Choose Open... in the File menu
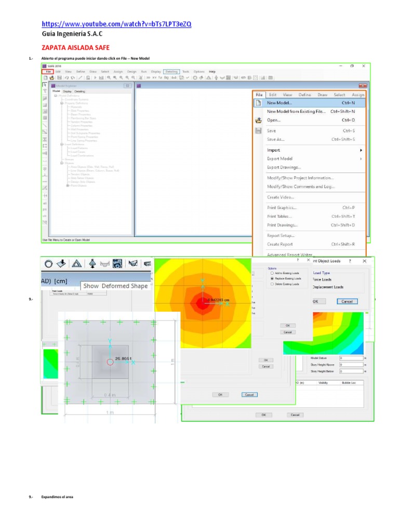Image resolution: width=399 pixels, height=532 pixels. (x=309, y=120)
